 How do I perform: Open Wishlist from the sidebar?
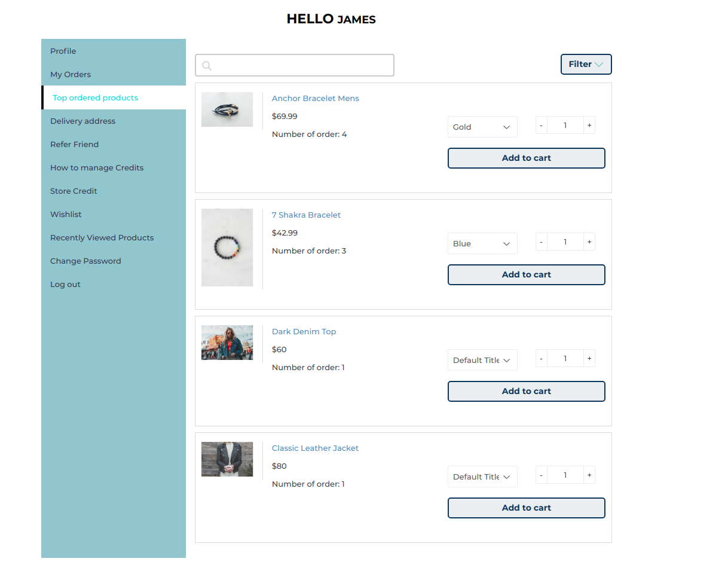point(66,215)
